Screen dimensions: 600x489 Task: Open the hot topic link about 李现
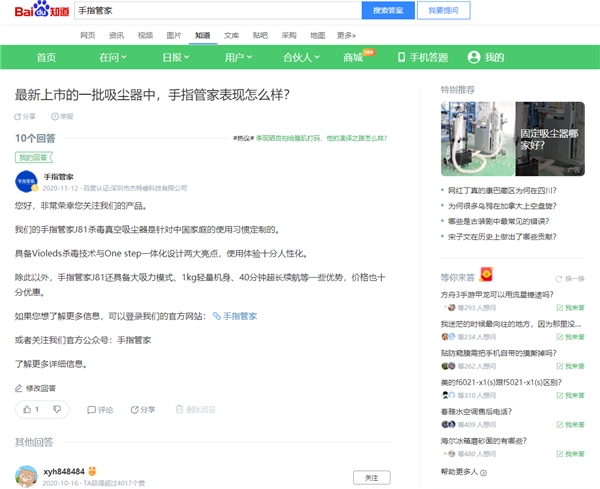click(x=321, y=138)
